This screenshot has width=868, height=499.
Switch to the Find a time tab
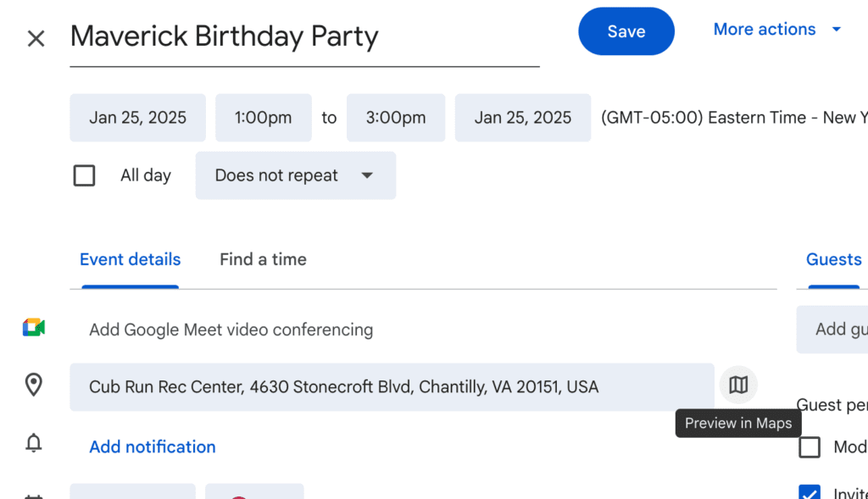(x=263, y=259)
